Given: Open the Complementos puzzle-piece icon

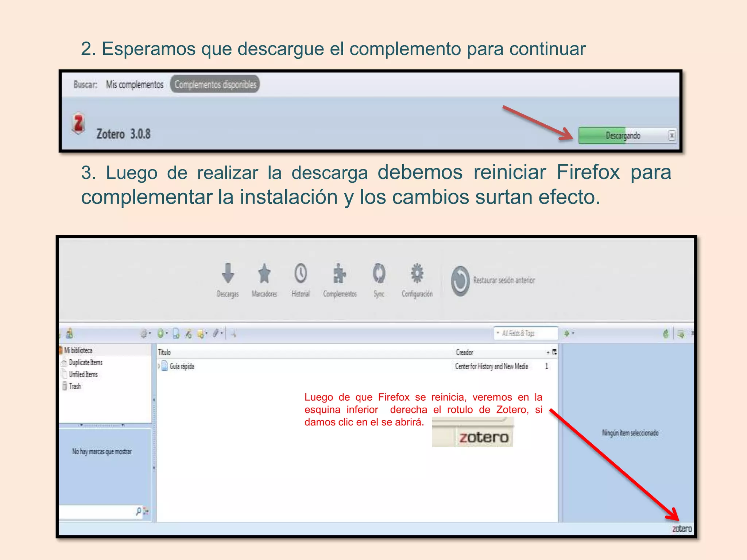Looking at the screenshot, I should click(x=340, y=273).
